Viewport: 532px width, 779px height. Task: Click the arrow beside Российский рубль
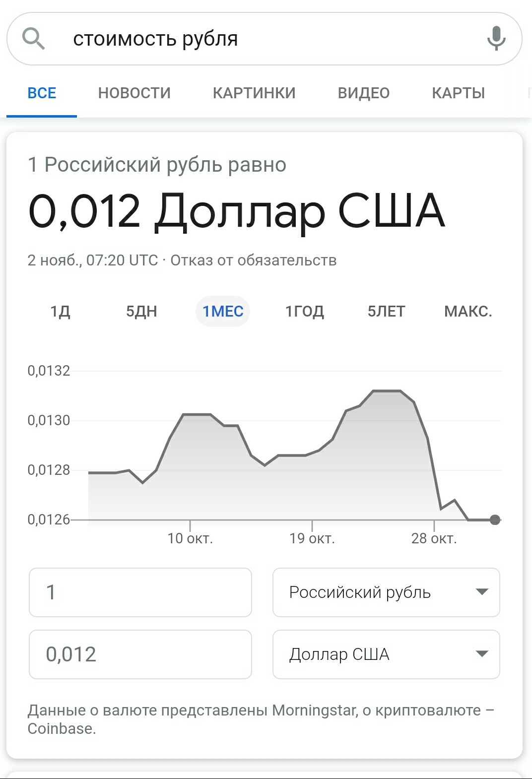[482, 591]
